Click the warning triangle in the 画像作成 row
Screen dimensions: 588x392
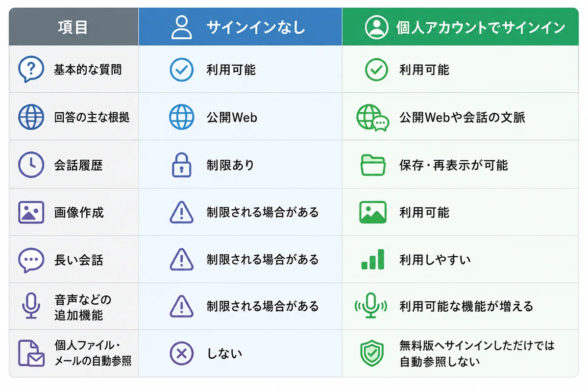click(x=181, y=213)
